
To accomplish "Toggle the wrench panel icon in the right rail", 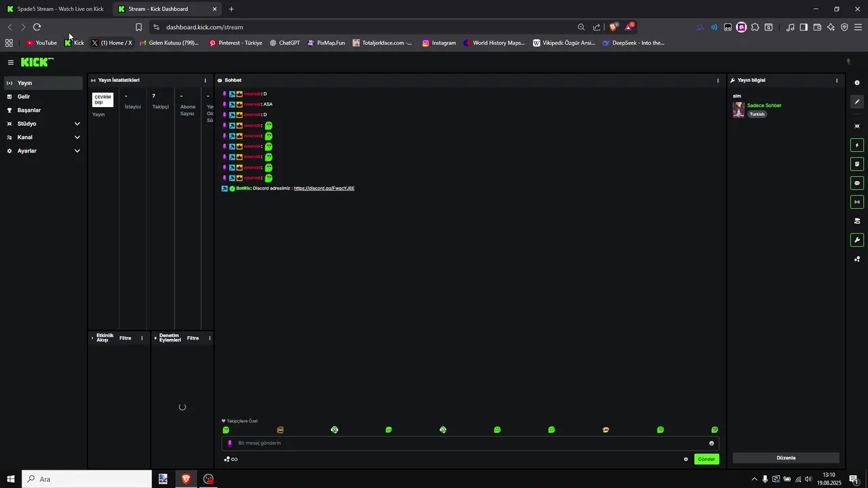I will click(857, 240).
